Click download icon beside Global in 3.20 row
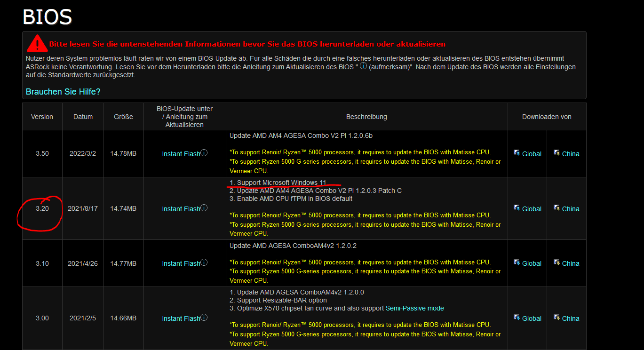This screenshot has width=644, height=350. coord(517,208)
